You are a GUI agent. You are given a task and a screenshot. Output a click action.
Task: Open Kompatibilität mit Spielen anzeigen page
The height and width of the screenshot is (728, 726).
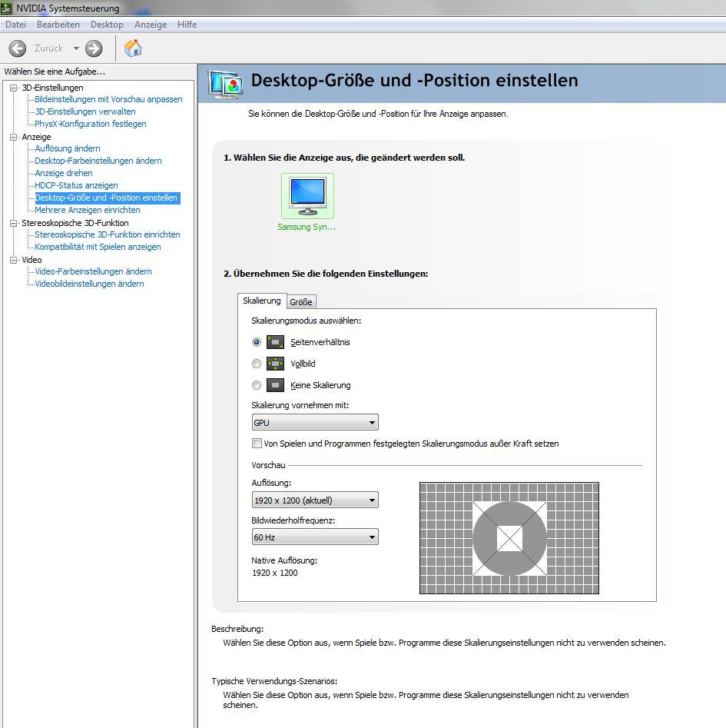98,247
